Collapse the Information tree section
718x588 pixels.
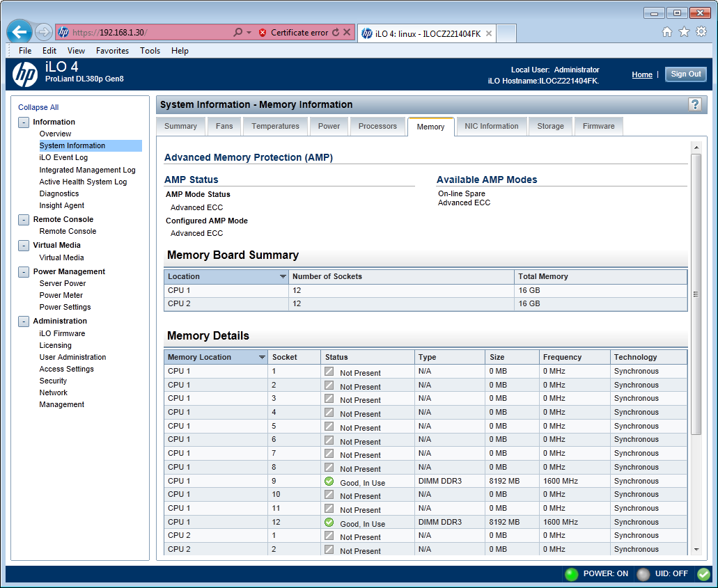[x=24, y=122]
